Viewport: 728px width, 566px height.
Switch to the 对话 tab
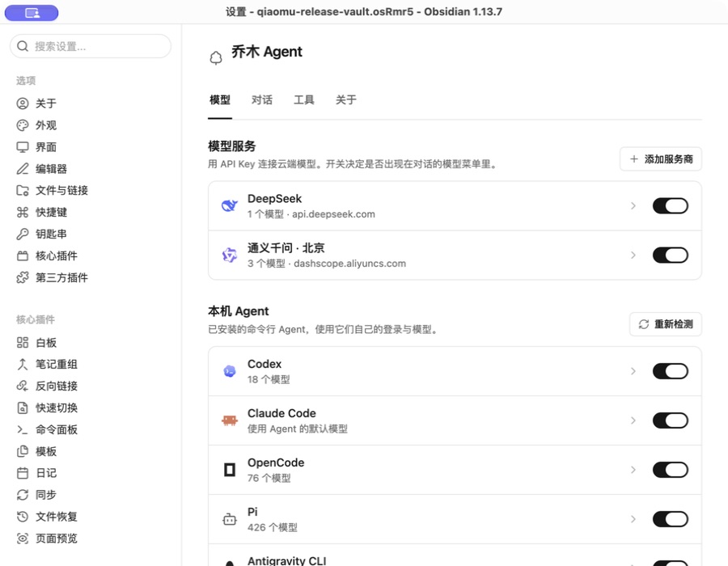point(262,99)
